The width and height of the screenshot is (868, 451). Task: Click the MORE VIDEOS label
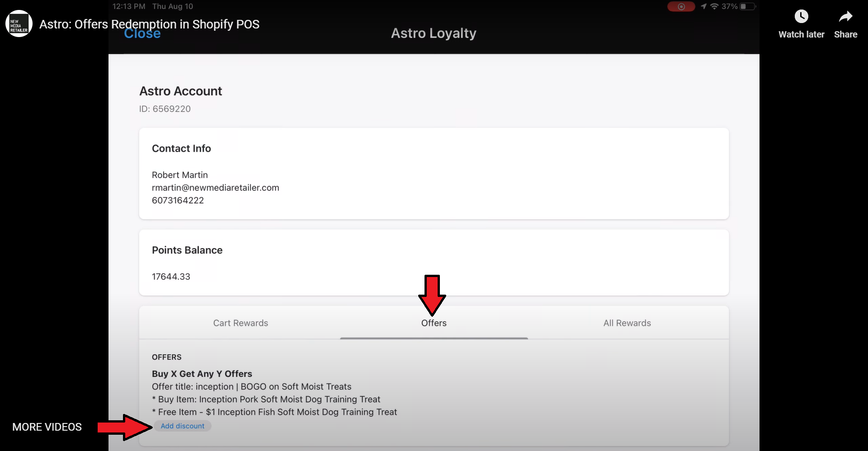pyautogui.click(x=47, y=427)
